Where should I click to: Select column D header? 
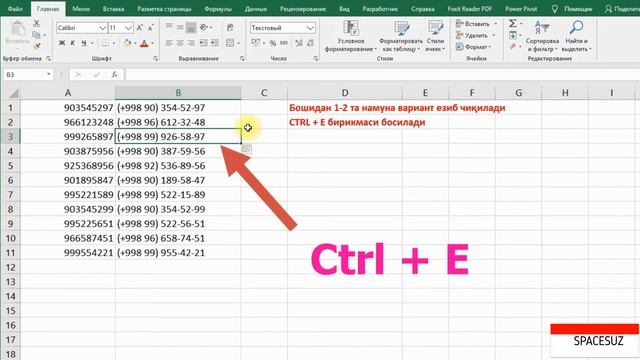(345, 93)
